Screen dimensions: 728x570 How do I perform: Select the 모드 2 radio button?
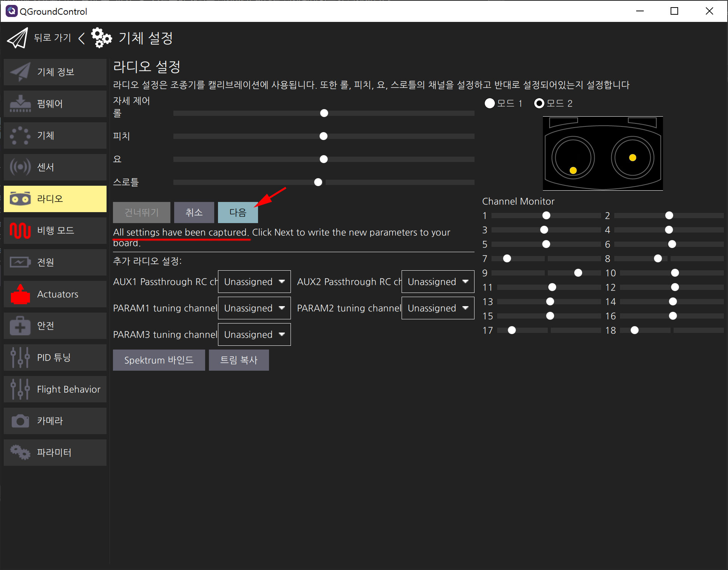point(539,103)
